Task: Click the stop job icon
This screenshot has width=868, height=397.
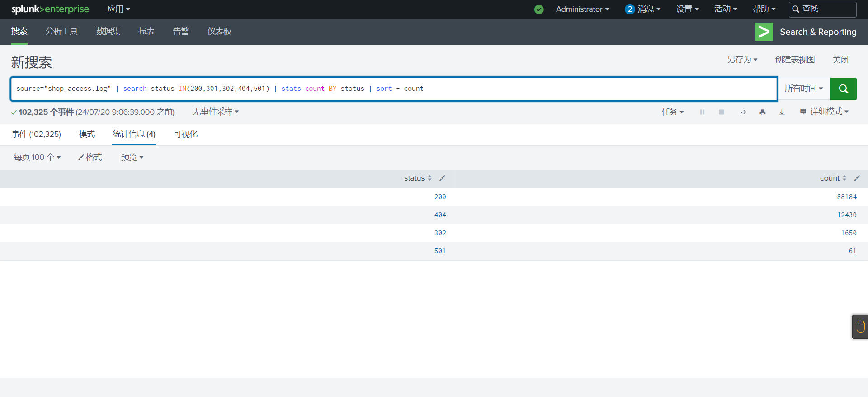Action: [722, 112]
